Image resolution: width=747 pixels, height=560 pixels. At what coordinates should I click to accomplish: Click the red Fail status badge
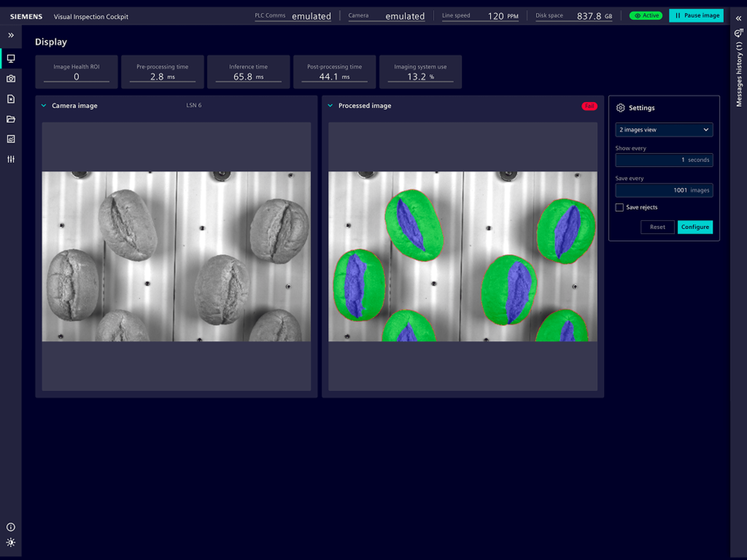tap(589, 106)
